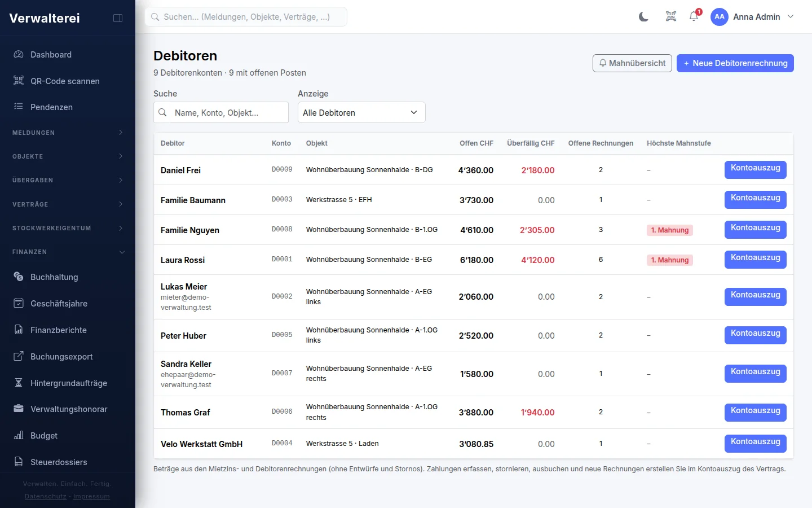Expand the Stockwerkeigentum sidebar section
Image resolution: width=812 pixels, height=508 pixels.
pyautogui.click(x=68, y=228)
